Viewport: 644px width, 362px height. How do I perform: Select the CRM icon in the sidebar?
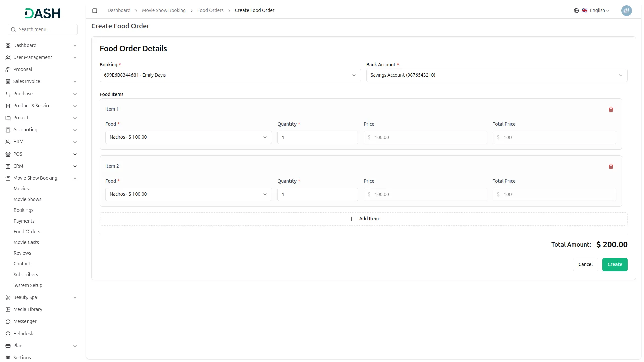coord(8,166)
